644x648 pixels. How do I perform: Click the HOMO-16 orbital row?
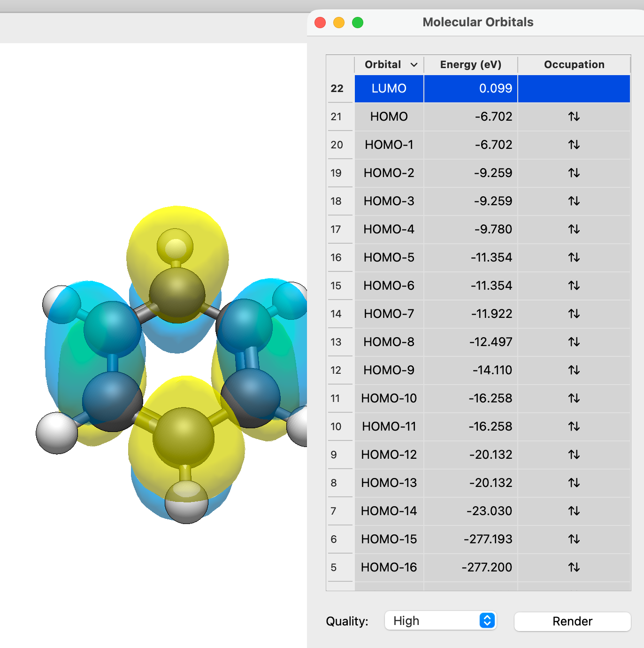pos(389,567)
